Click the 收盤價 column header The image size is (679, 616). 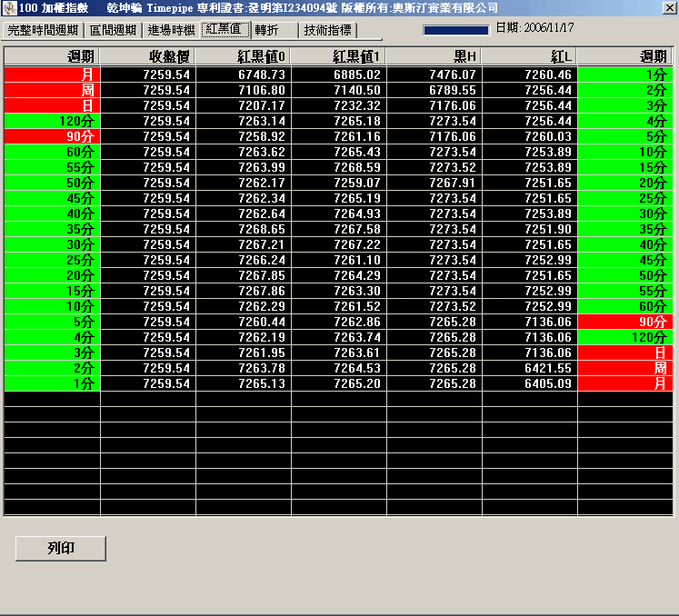147,56
